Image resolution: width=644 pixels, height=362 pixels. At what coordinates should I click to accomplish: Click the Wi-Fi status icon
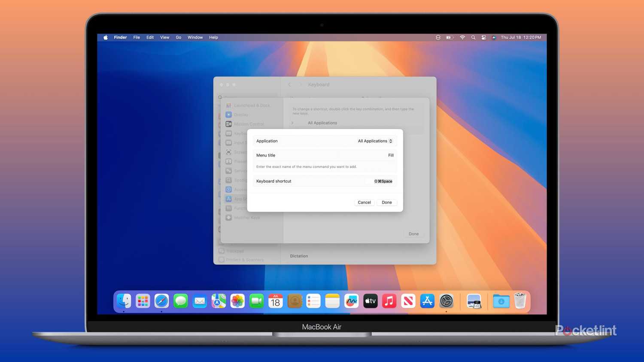[x=462, y=37]
